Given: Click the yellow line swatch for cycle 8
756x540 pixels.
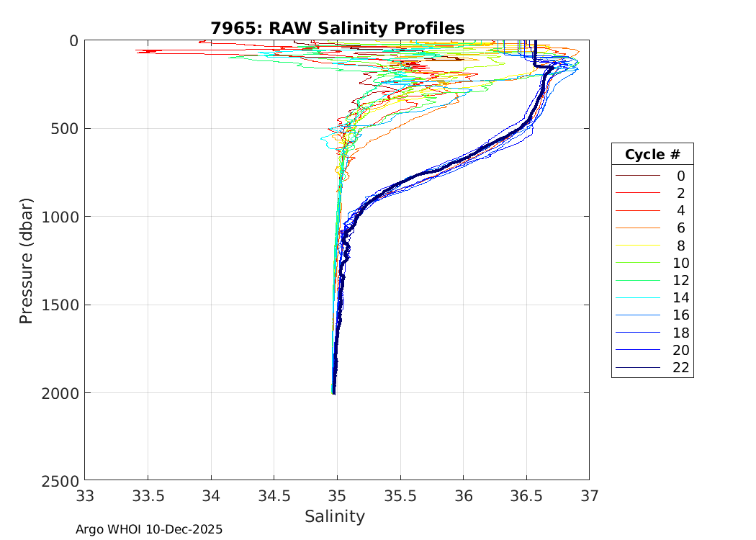Looking at the screenshot, I should (637, 246).
